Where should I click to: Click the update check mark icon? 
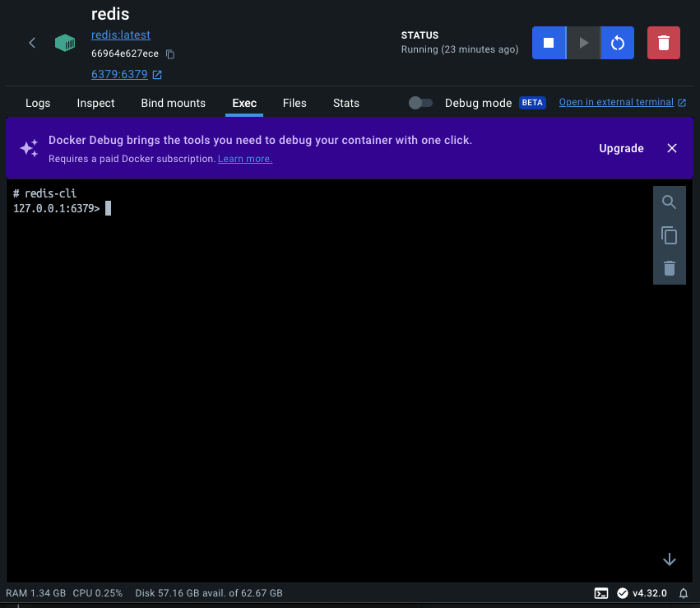click(x=623, y=593)
